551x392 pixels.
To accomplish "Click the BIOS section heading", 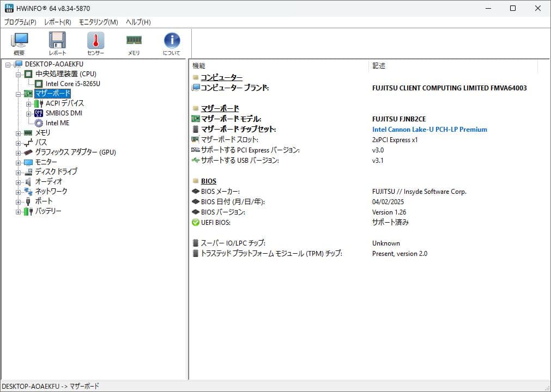I will pyautogui.click(x=208, y=181).
